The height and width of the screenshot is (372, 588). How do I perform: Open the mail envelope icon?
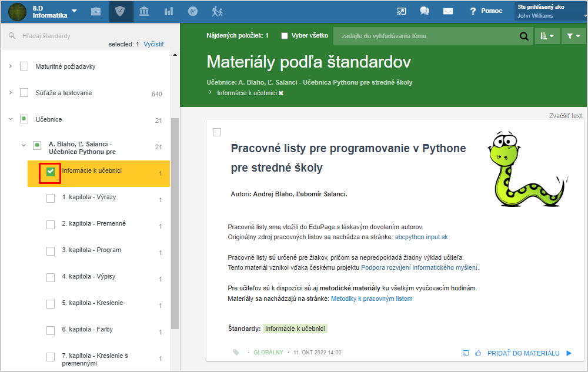coord(447,11)
